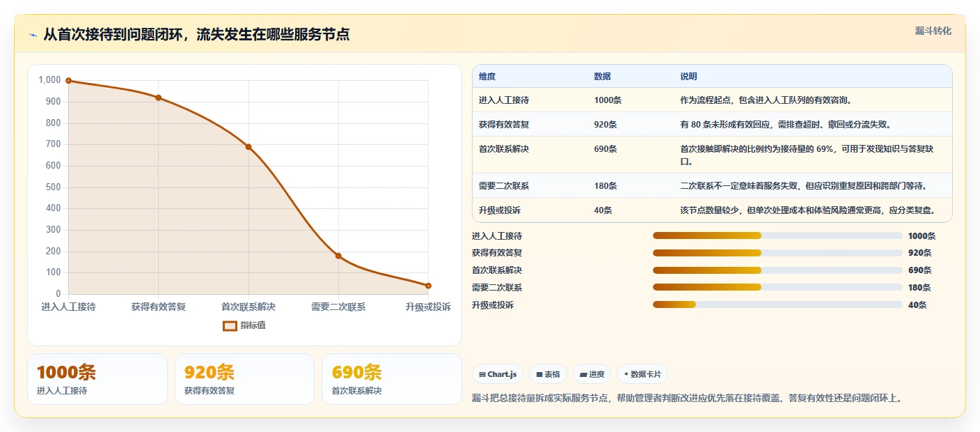Click the chart data point at 升级或投诉
980x432 pixels.
tap(428, 286)
